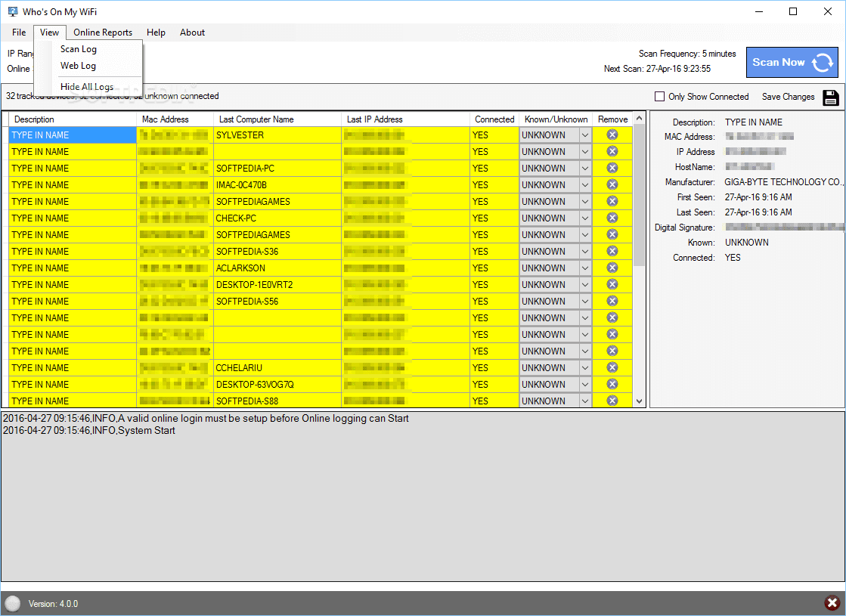Image resolution: width=846 pixels, height=616 pixels.
Task: Open Known/Unknown dropdown for SOFTPEDIA-S88
Action: click(x=585, y=401)
